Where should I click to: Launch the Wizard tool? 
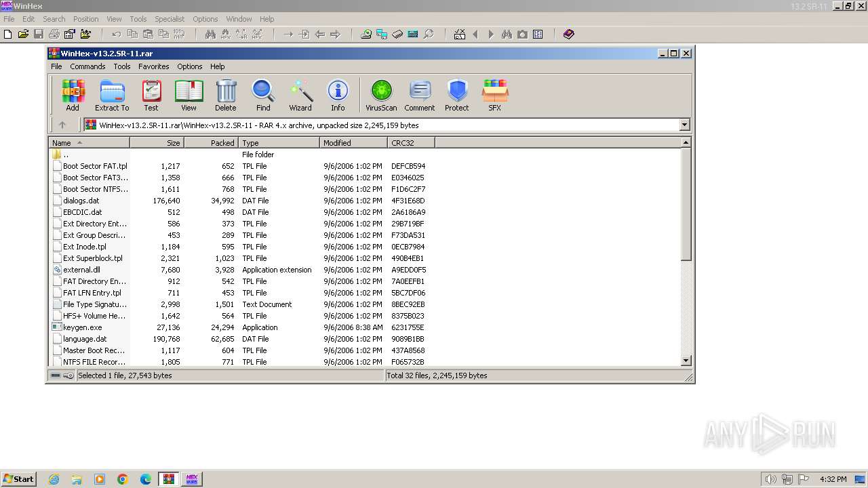(300, 95)
